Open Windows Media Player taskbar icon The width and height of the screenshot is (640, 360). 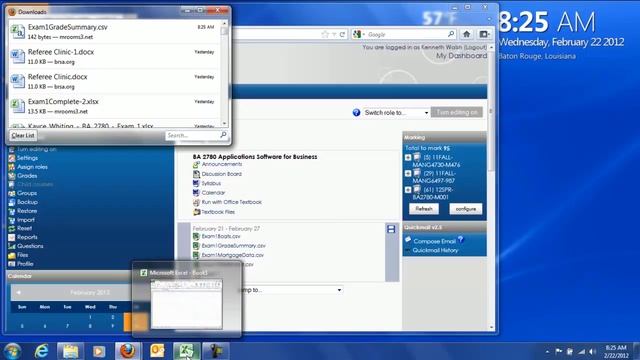tap(99, 351)
